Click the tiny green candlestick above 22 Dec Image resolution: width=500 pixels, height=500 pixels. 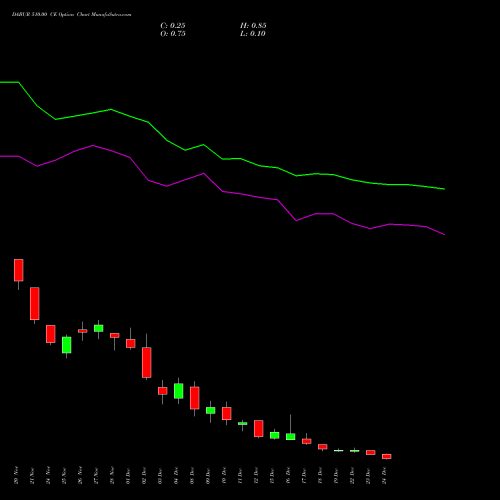click(x=355, y=451)
